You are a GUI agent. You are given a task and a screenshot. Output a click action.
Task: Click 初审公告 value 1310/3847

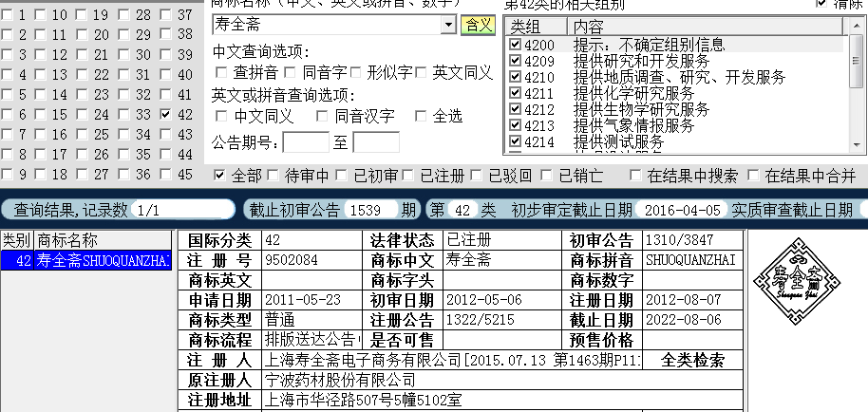click(679, 240)
